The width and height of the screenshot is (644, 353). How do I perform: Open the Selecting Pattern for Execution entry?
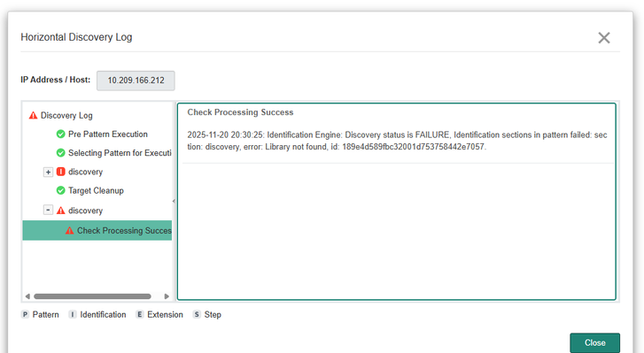(120, 153)
